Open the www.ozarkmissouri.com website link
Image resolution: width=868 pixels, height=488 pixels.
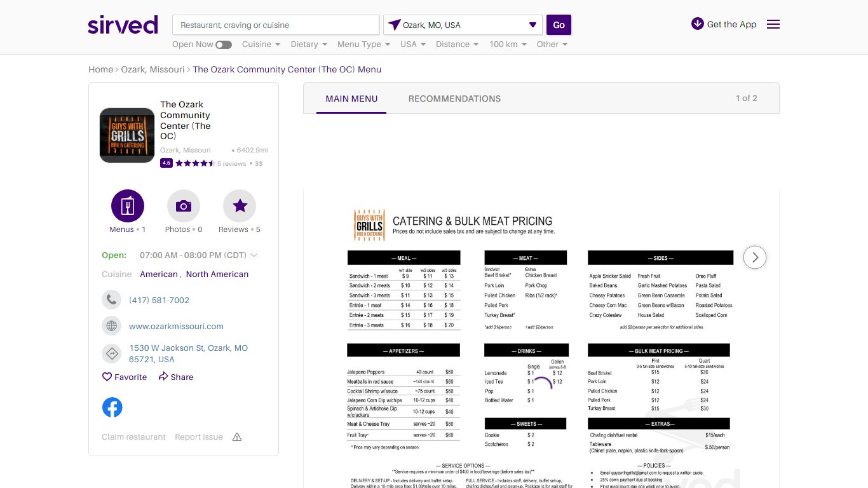click(176, 326)
